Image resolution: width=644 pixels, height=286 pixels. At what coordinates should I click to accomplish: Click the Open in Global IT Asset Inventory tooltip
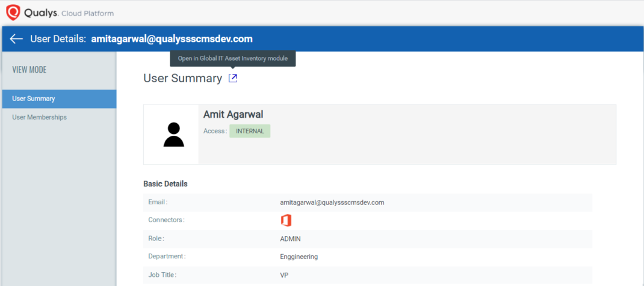[233, 58]
